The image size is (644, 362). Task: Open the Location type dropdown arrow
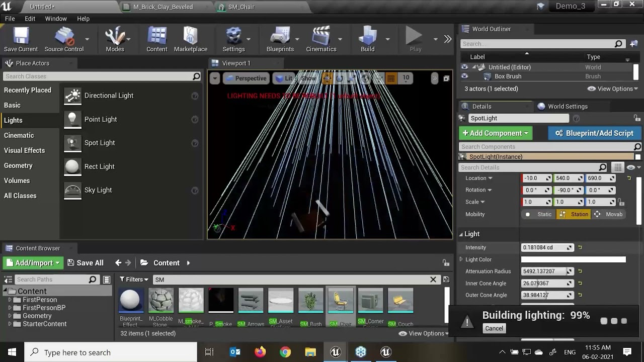pyautogui.click(x=490, y=178)
